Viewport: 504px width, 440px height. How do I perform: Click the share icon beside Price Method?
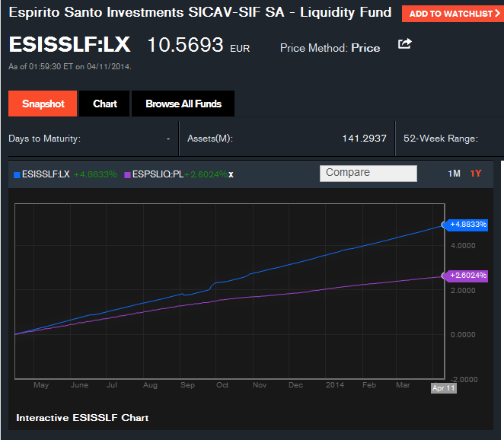coord(404,44)
